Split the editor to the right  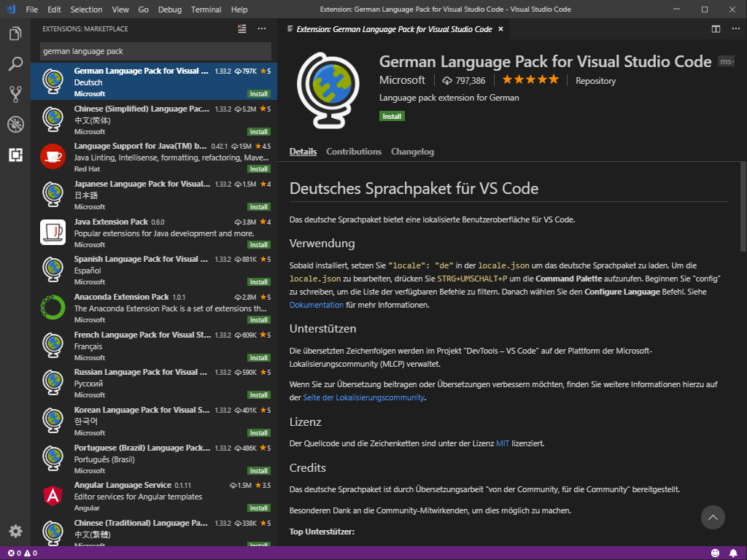point(716,29)
